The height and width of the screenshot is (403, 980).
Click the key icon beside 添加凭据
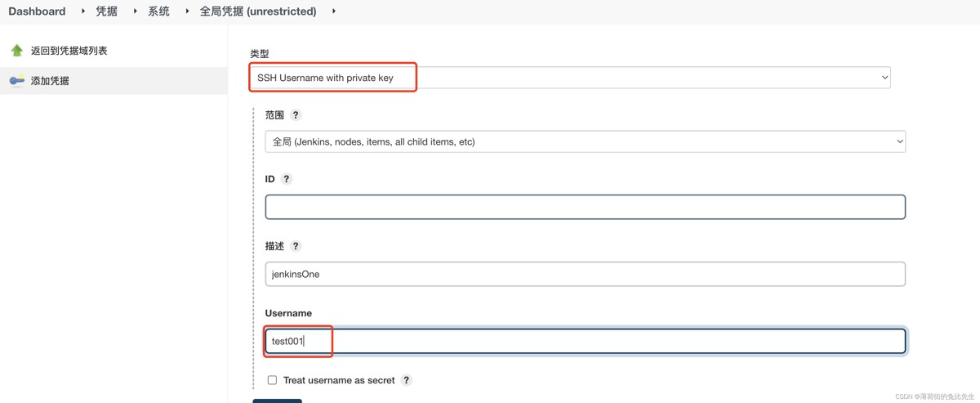point(16,81)
